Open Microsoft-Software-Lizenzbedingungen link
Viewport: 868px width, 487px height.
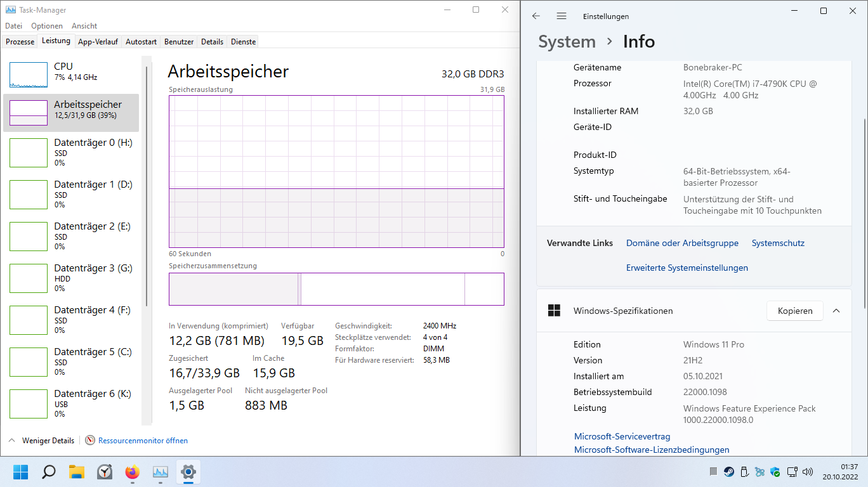coord(652,450)
